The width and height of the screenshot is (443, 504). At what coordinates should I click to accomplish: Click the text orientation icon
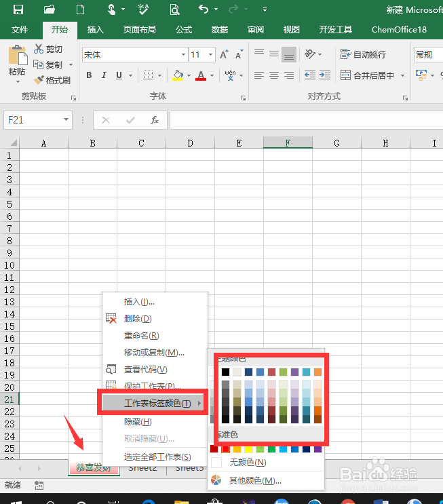tap(310, 54)
